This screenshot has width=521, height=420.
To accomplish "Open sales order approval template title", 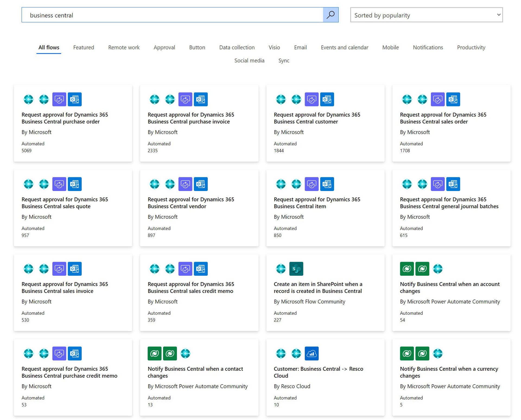I will pos(443,118).
